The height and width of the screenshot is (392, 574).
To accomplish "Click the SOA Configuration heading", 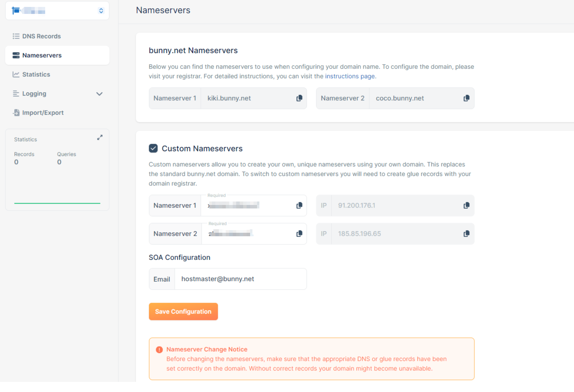I will (179, 257).
